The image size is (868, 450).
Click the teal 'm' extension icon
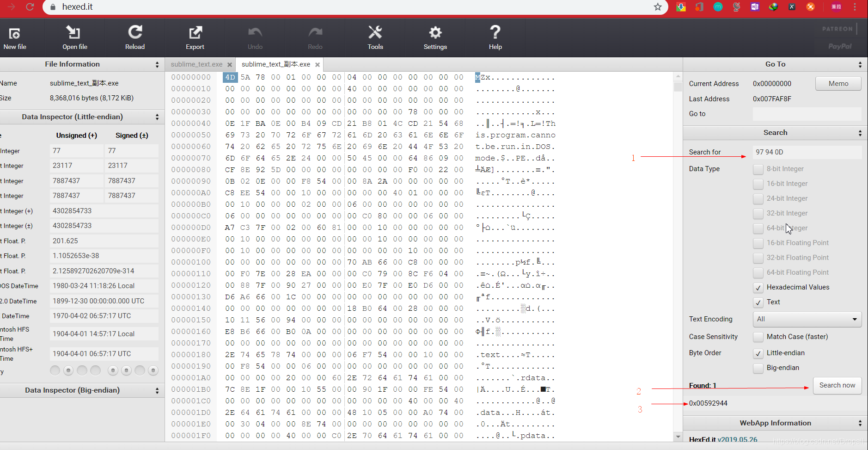click(x=718, y=7)
